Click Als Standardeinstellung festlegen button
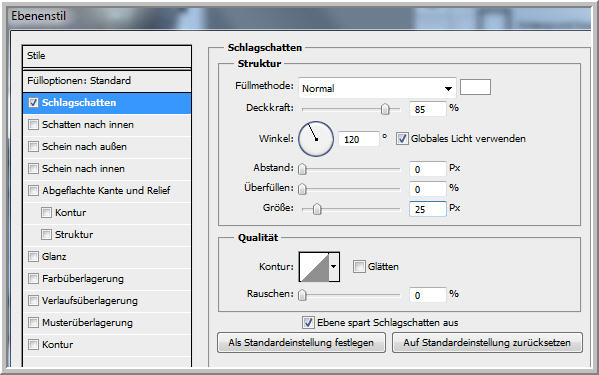599x375 pixels. 301,343
